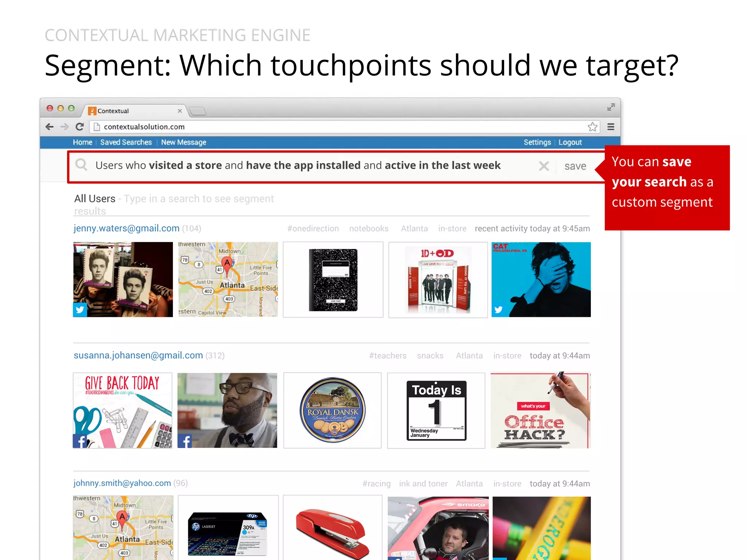This screenshot has width=747, height=560.
Task: Click the #teachers tag
Action: tap(388, 356)
